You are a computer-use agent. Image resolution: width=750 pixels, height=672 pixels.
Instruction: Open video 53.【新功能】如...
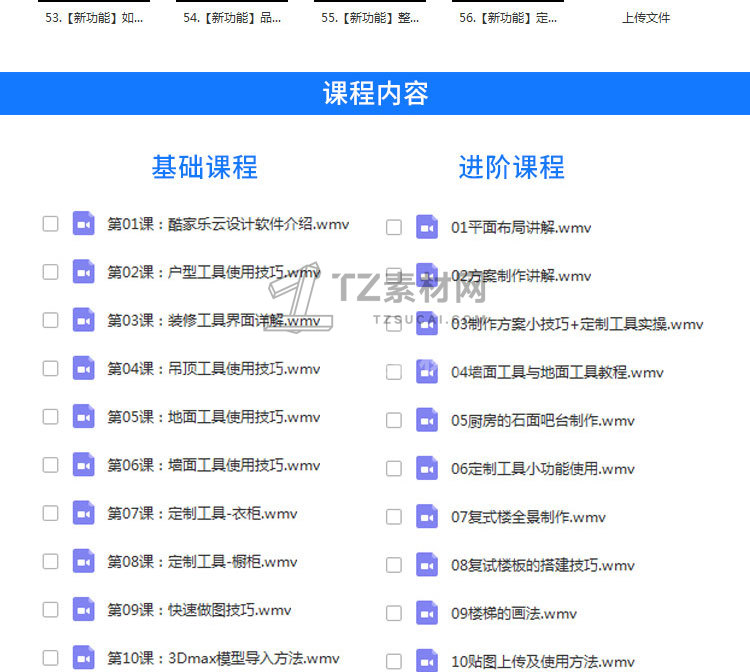(x=94, y=18)
